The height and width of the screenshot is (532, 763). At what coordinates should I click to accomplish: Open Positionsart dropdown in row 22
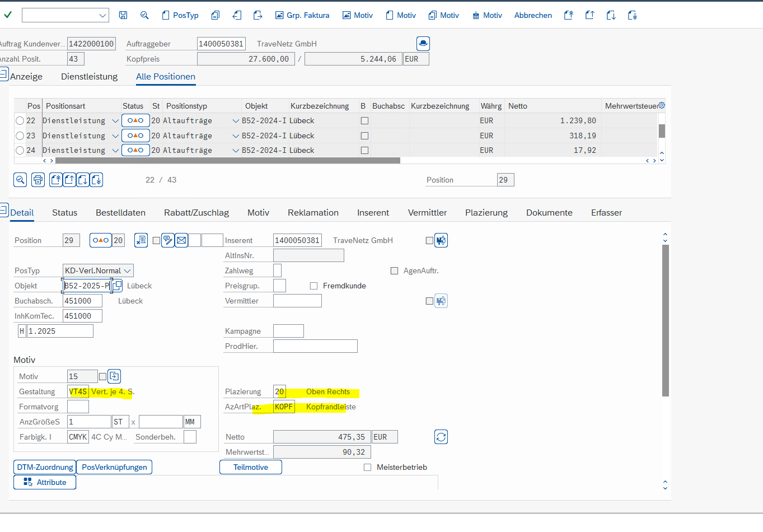[x=115, y=120]
